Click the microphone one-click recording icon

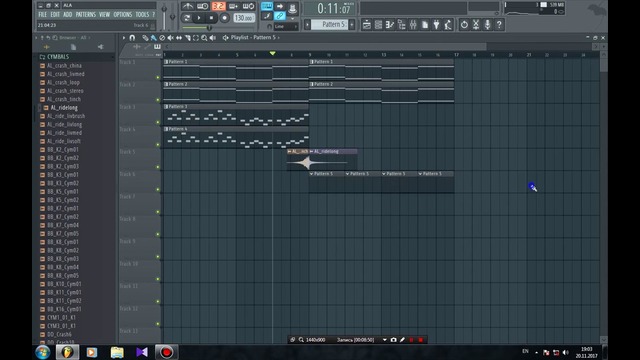487,25
